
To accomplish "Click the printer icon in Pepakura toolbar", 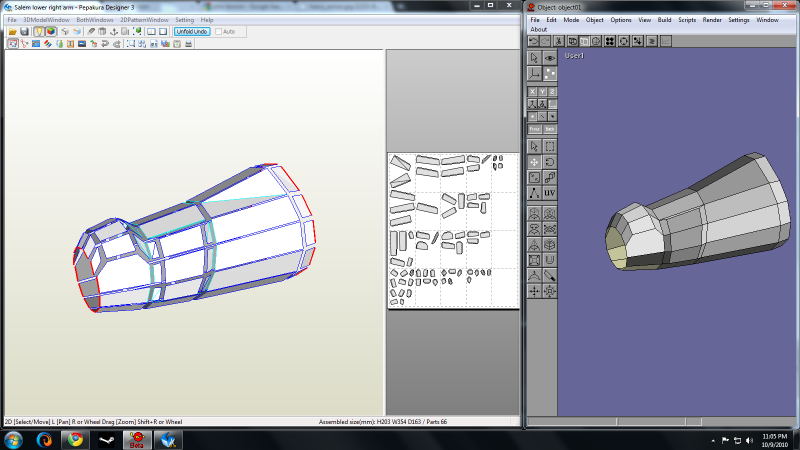I will pyautogui.click(x=188, y=44).
